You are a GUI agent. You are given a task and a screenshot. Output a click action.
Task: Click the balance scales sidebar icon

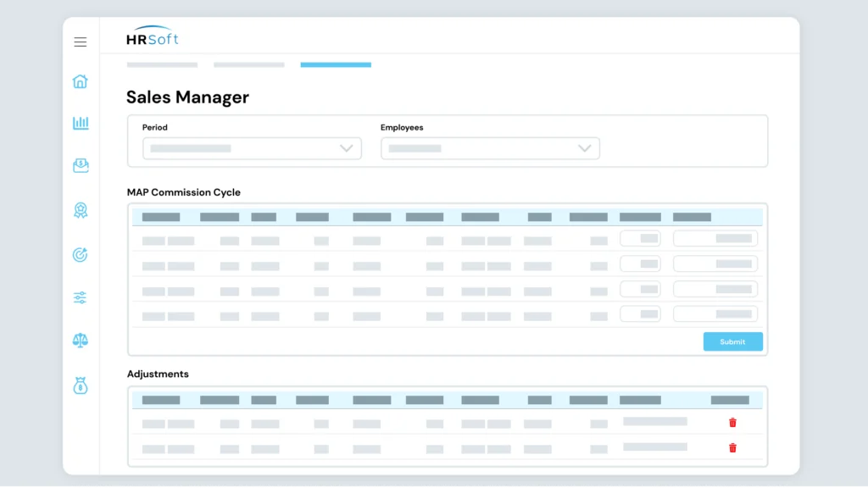pos(81,341)
